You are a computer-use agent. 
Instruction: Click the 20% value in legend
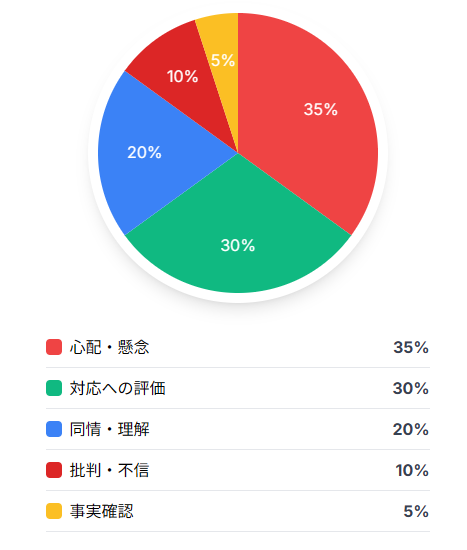[x=411, y=430]
